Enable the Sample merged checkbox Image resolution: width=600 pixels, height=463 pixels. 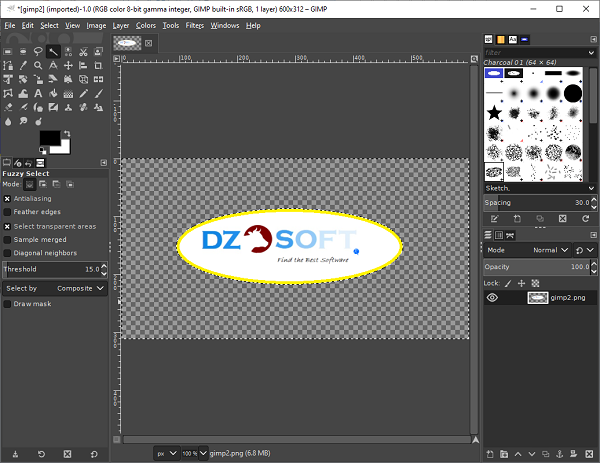(7, 240)
